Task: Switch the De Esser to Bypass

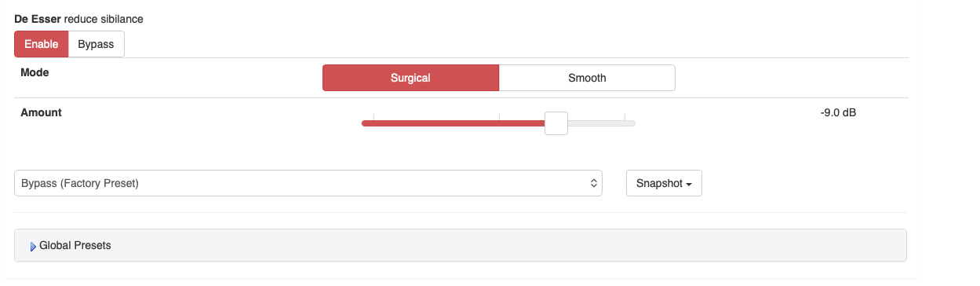Action: coord(96,44)
